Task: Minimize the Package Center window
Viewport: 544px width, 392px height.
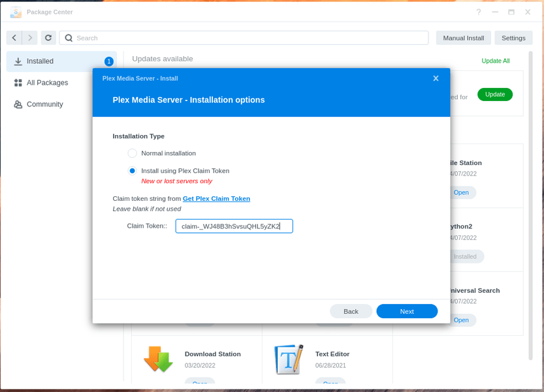Action: [x=495, y=12]
